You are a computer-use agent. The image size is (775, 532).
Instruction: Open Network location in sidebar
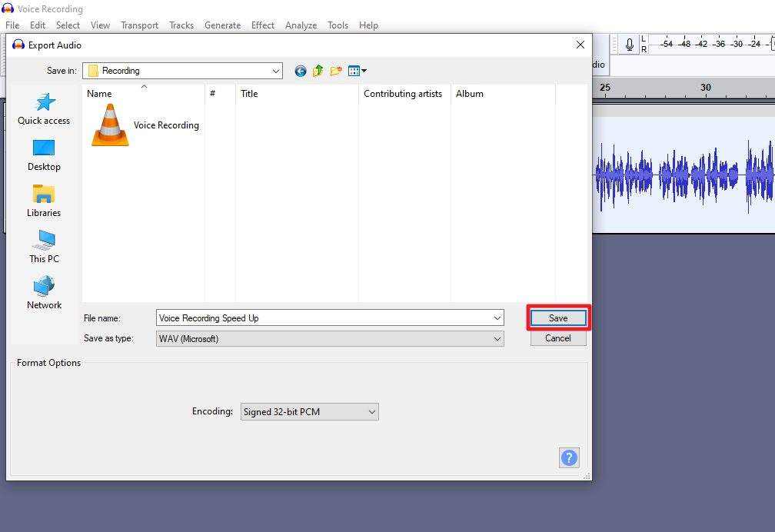(x=44, y=293)
